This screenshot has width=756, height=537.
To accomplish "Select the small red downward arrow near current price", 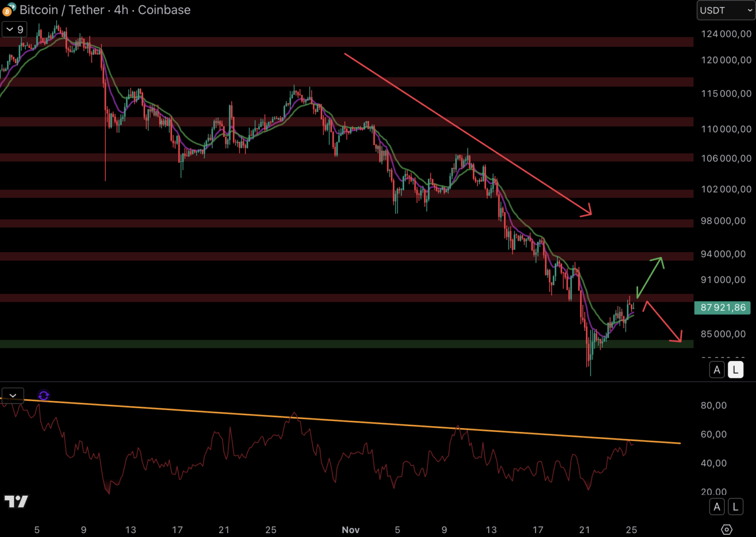I will coord(663,321).
